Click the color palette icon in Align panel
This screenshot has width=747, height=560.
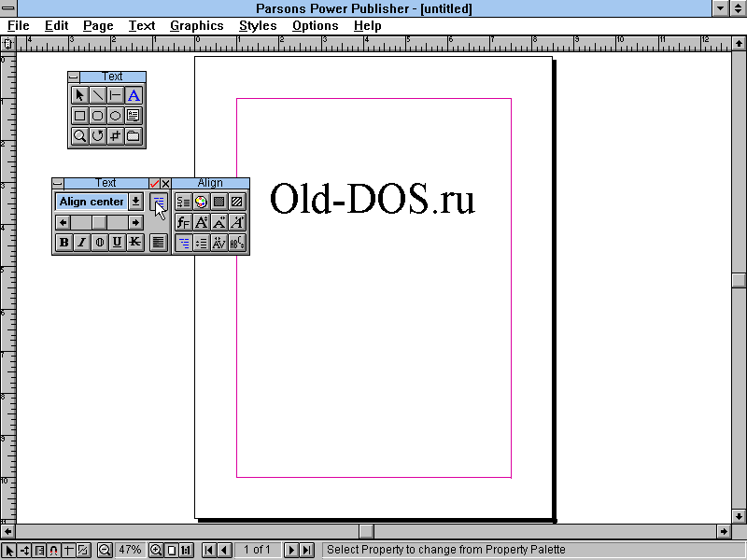201,202
